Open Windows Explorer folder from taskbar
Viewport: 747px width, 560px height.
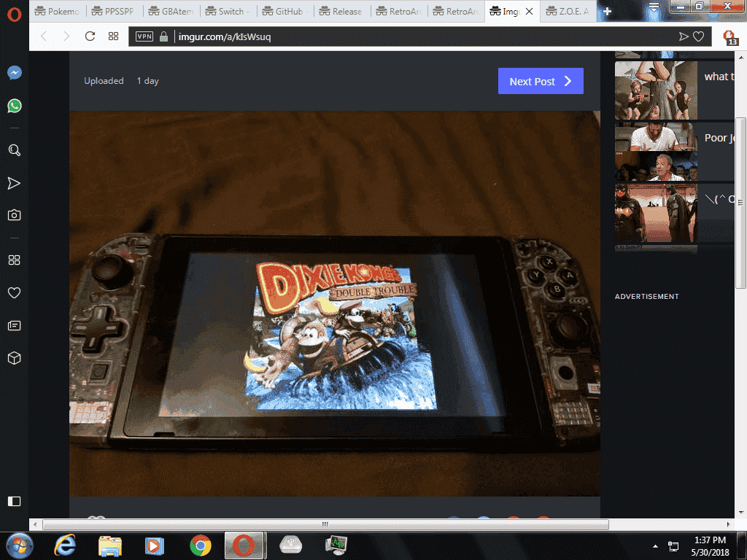(x=110, y=545)
